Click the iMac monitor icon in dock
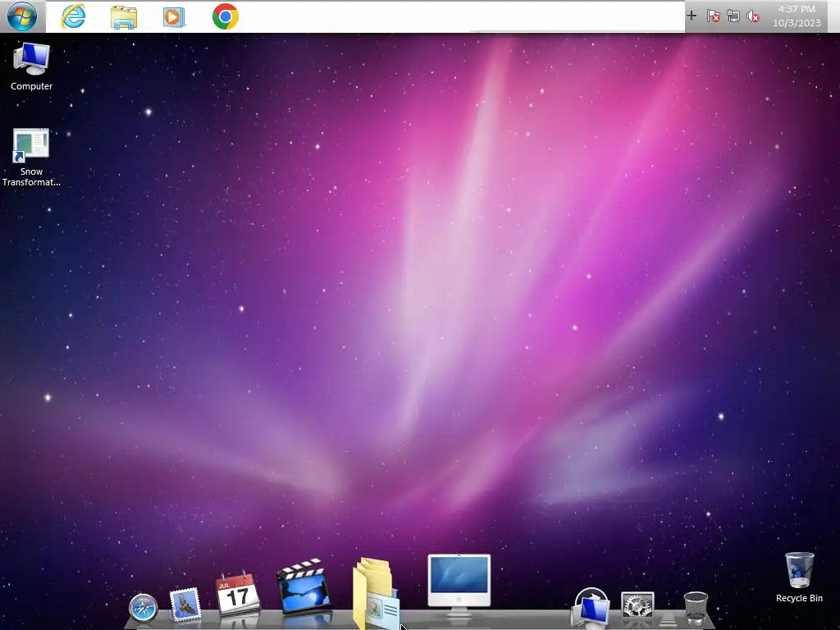 click(x=459, y=584)
